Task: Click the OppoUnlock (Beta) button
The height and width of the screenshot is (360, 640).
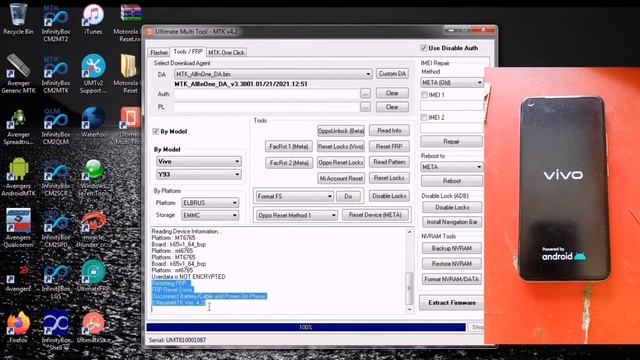Action: coord(341,131)
